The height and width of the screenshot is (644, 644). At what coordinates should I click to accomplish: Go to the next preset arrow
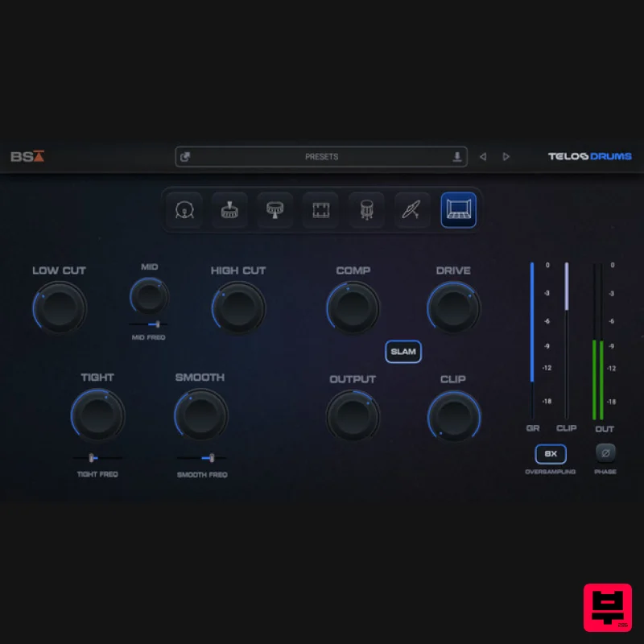(506, 157)
